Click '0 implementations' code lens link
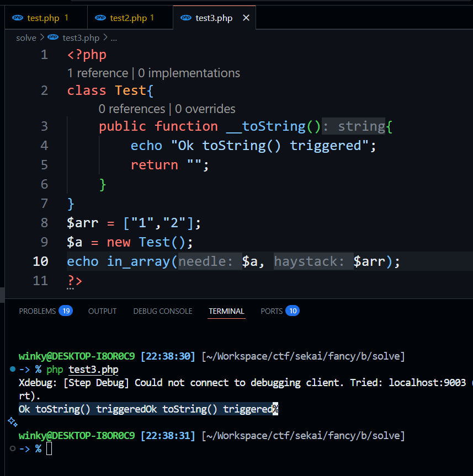 coord(189,73)
